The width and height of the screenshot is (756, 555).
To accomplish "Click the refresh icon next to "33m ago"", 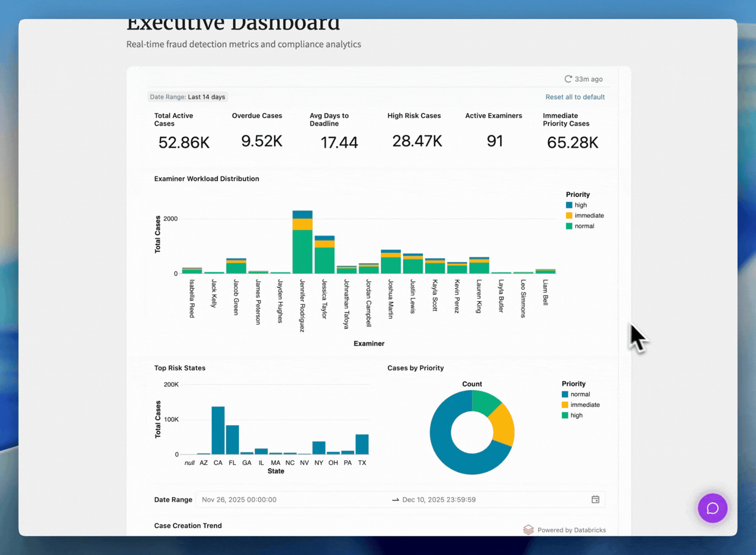I will pyautogui.click(x=568, y=79).
